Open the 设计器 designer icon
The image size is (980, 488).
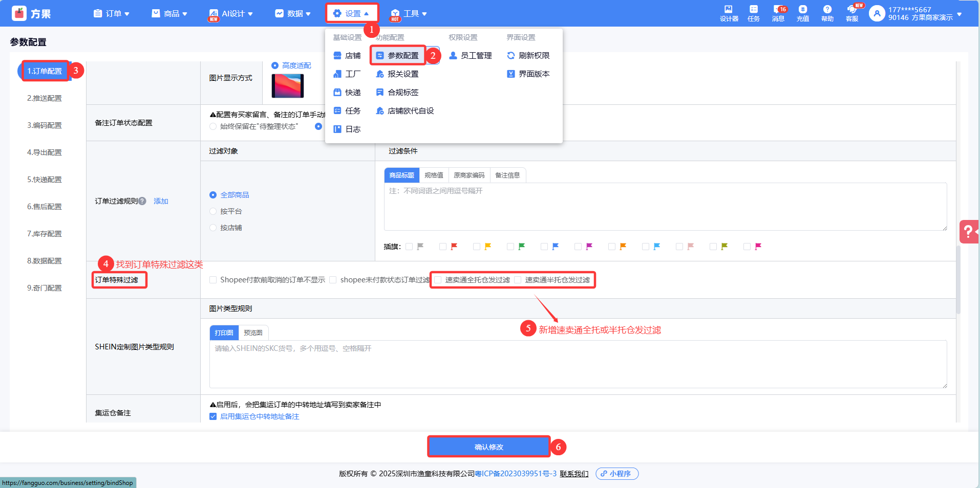[x=729, y=13]
